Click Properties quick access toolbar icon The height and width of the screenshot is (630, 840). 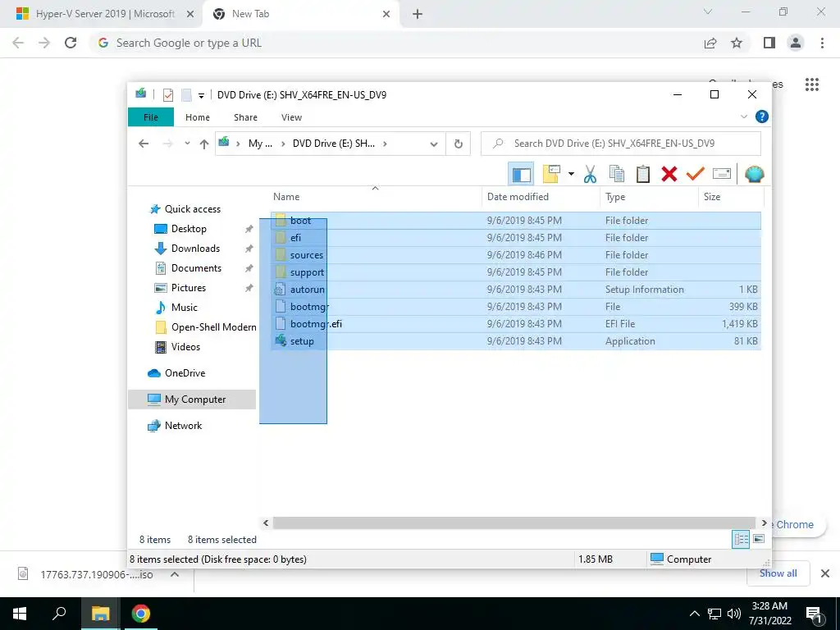[x=168, y=95]
